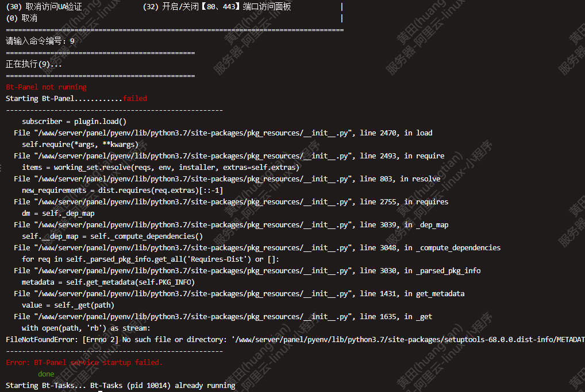The height and width of the screenshot is (392, 585).
Task: Click the '(30) 取消访问UA验证' menu option
Action: coord(44,7)
